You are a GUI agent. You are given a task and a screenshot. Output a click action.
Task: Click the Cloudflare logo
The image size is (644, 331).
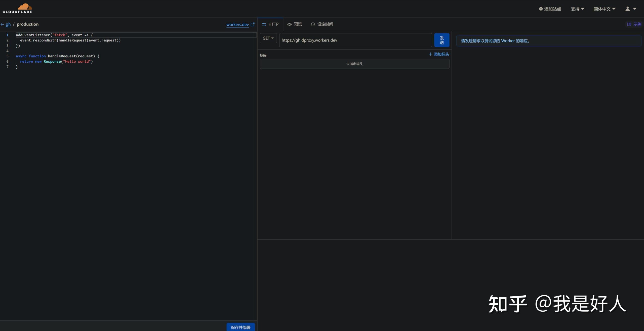pyautogui.click(x=17, y=8)
